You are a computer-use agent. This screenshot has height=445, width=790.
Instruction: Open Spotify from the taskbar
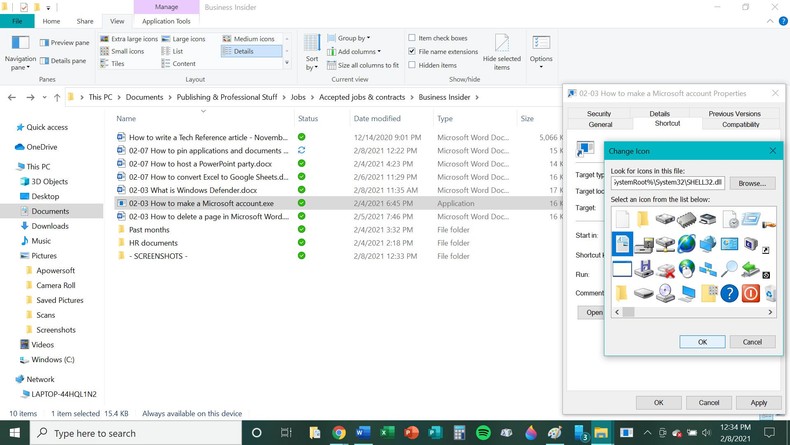coord(483,433)
